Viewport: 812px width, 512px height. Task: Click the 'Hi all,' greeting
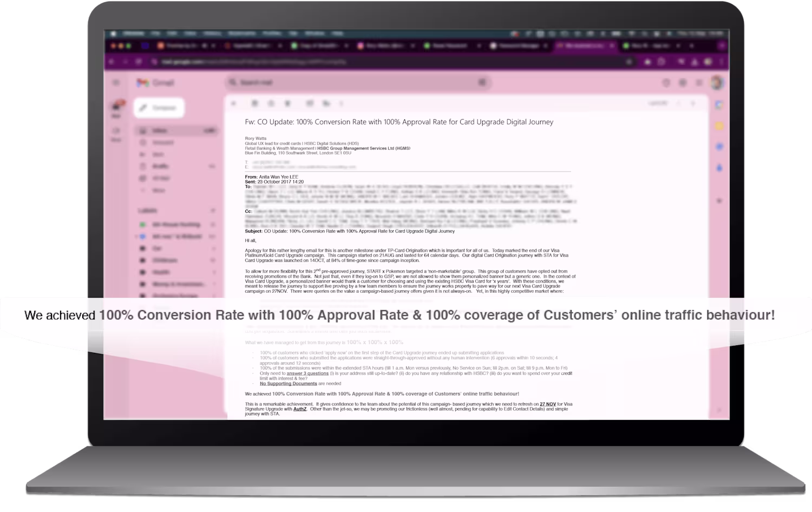251,241
